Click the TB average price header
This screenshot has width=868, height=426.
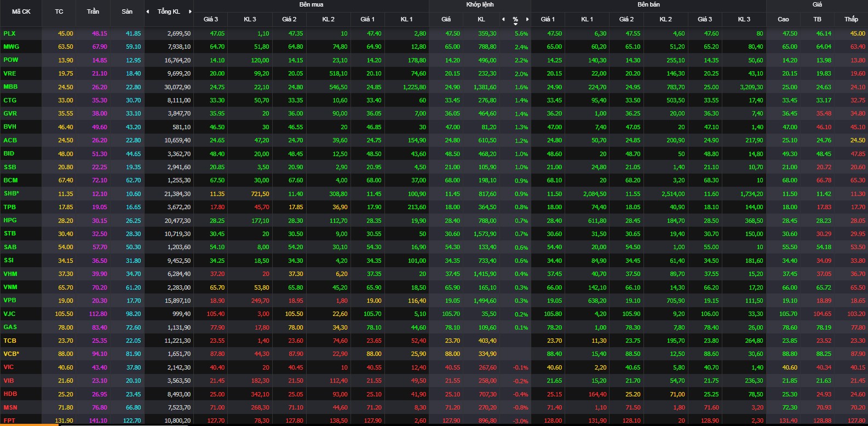point(817,19)
